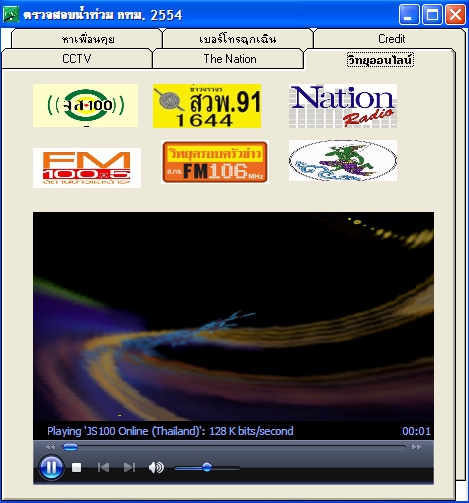Screen dimensions: 469x503
Task: Open the หาเพื่อนคุย tab
Action: [88, 39]
